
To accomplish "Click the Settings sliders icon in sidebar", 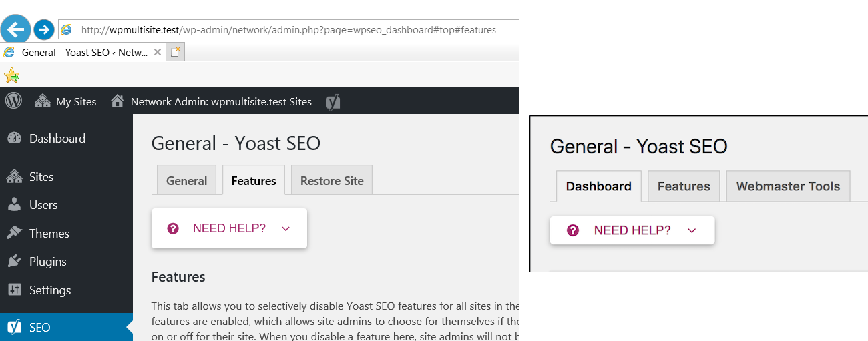I will (x=14, y=290).
